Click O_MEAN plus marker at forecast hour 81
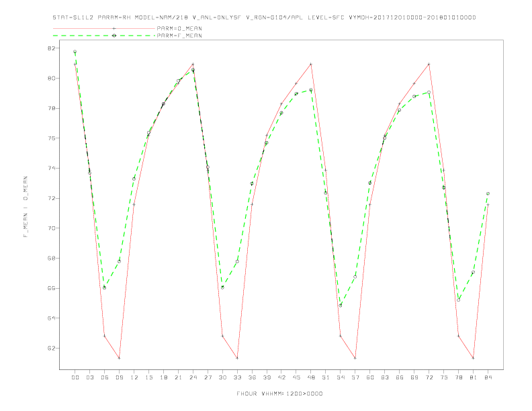Image resolution: width=532 pixels, height=411 pixels. [x=474, y=358]
